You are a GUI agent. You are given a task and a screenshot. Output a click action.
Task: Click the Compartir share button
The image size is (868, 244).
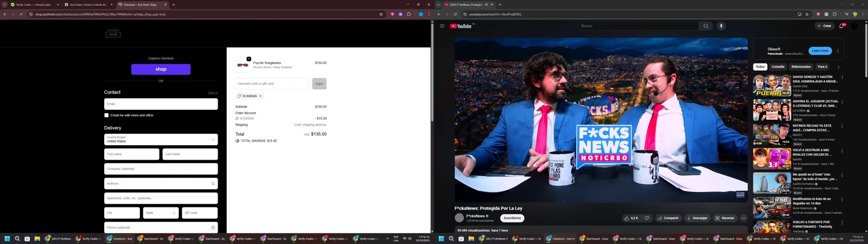pos(668,218)
